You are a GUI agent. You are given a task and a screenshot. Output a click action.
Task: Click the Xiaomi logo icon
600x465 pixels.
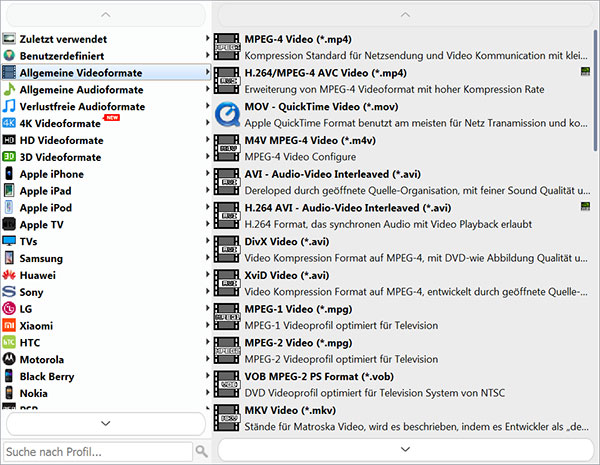pos(9,325)
